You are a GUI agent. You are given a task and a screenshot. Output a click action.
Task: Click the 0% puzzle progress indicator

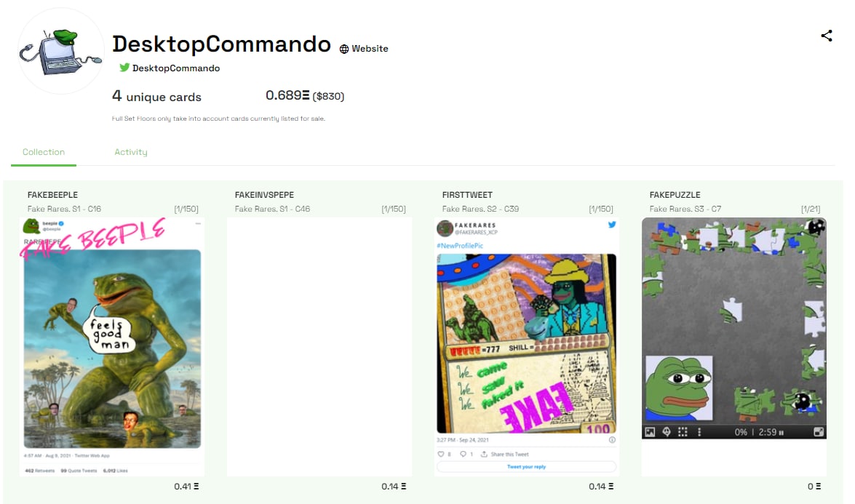(x=741, y=432)
